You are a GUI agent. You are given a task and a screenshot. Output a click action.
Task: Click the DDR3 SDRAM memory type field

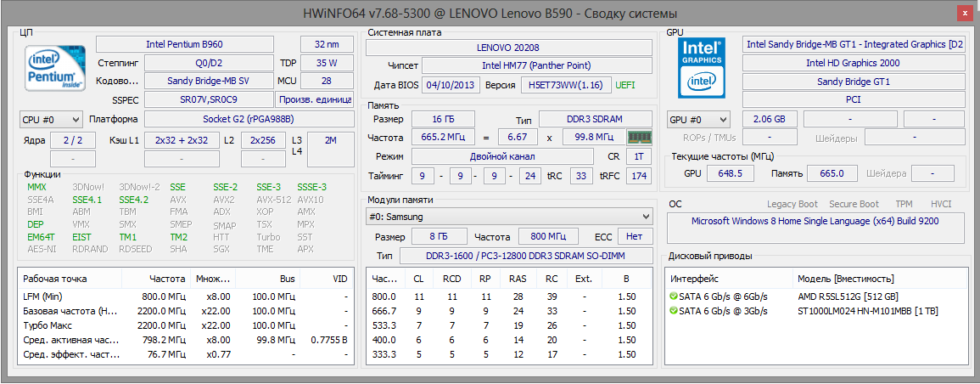[595, 119]
